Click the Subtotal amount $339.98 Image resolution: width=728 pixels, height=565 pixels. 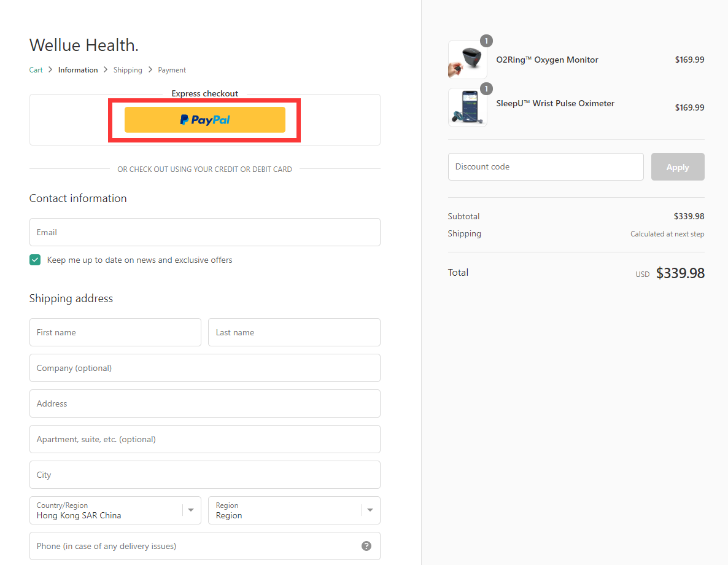coord(689,216)
